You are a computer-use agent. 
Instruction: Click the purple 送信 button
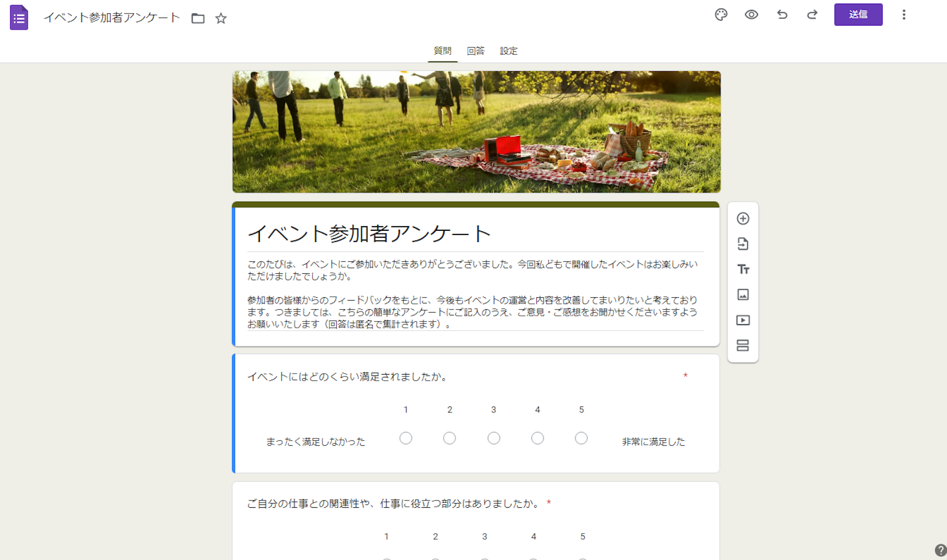[858, 15]
